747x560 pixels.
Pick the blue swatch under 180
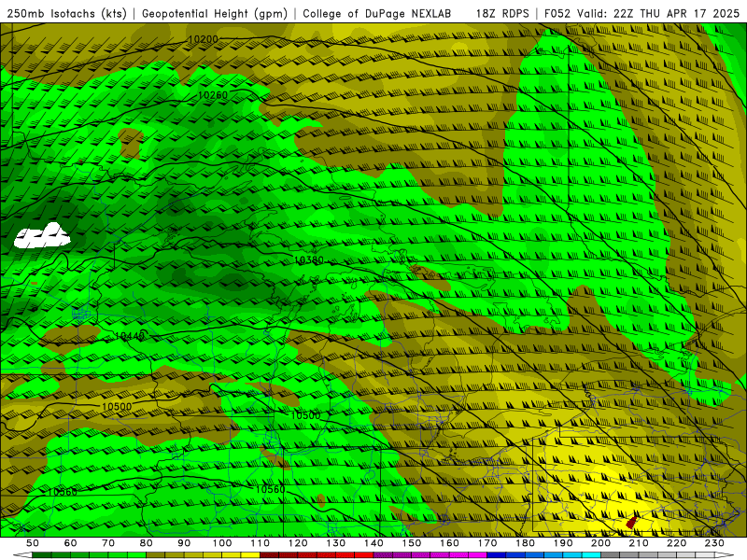click(x=515, y=555)
